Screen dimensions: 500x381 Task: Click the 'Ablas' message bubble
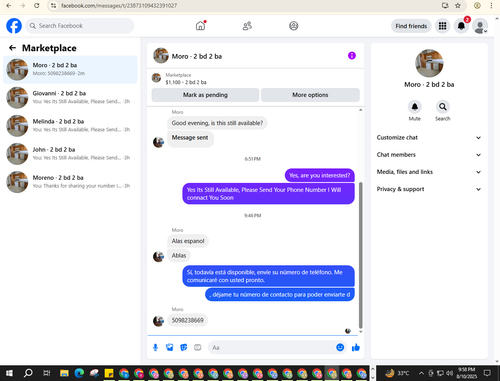tap(179, 256)
